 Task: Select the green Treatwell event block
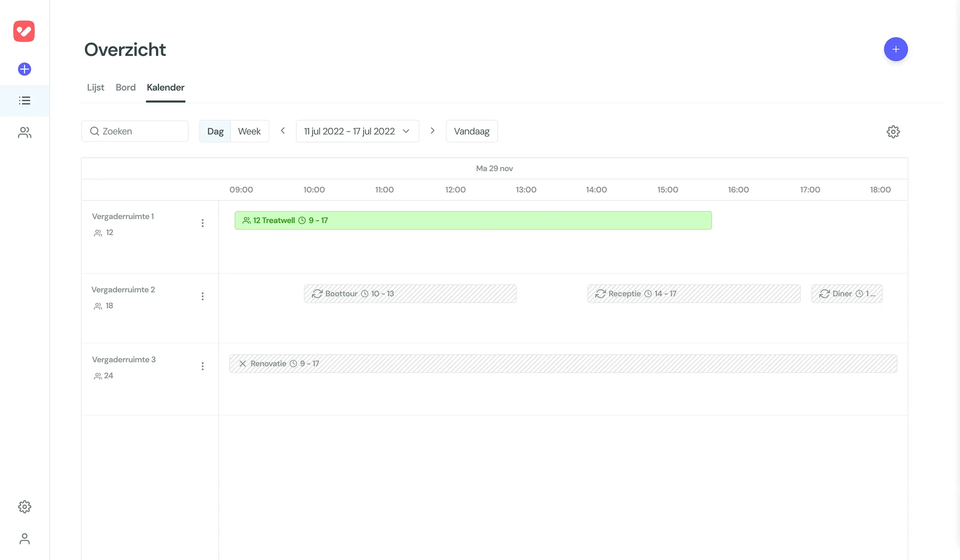(472, 220)
